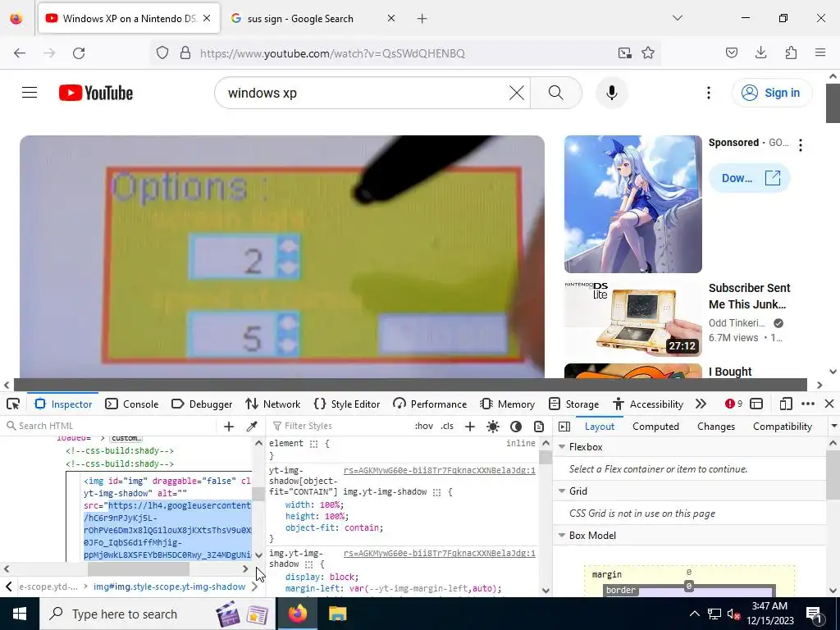Open sidebar tabs overflow dropdown arrow
Image resolution: width=840 pixels, height=630 pixels.
833,427
